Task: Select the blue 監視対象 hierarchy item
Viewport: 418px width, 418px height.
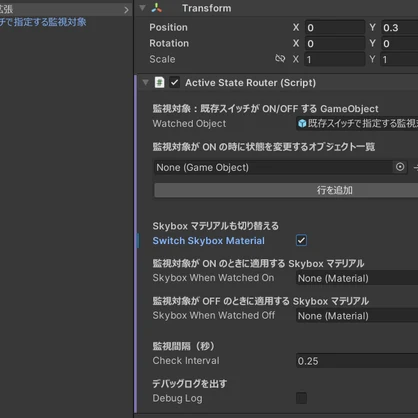Action: coord(43,22)
